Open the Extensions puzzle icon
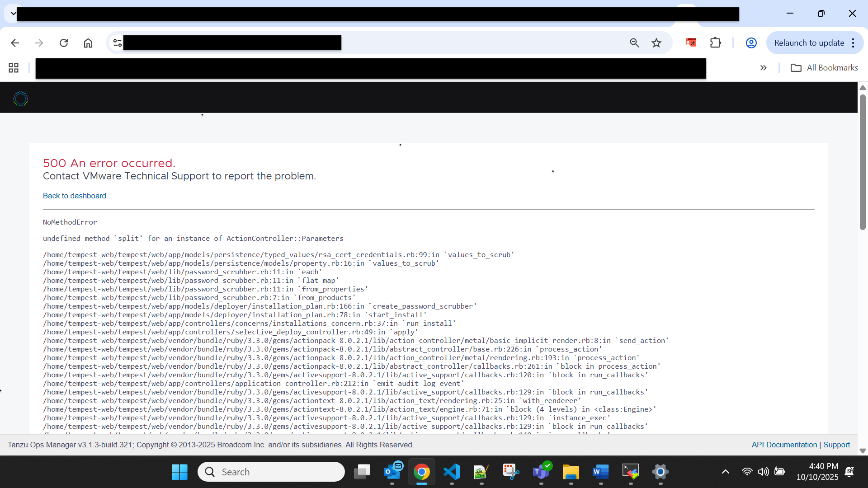The width and height of the screenshot is (868, 488). coord(715,43)
